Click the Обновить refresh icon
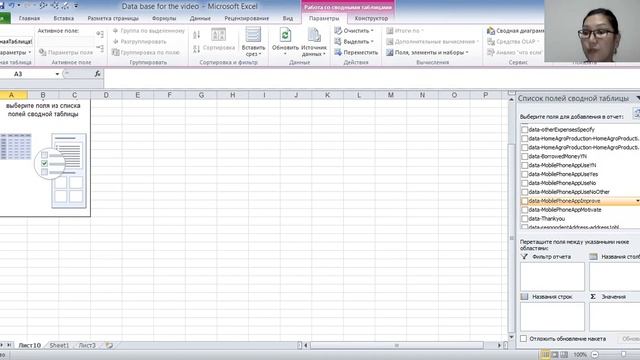The height and width of the screenshot is (360, 640). point(285,35)
